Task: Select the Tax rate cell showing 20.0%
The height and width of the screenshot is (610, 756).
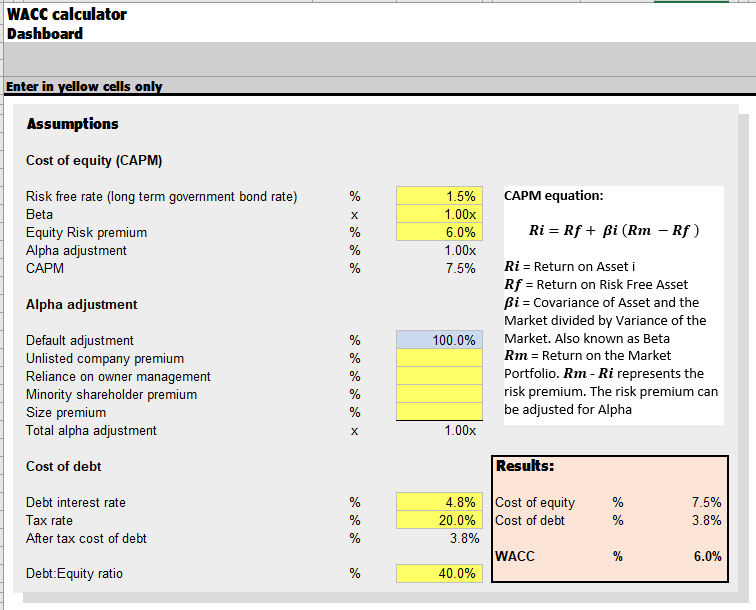Action: 439,520
